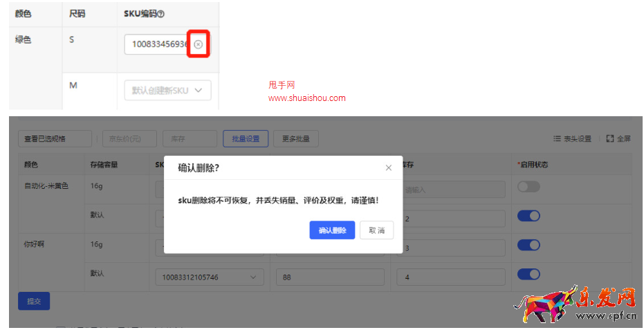Toggle the 启用状态 switch for 自动化-米黄色 默认
This screenshot has width=644, height=330.
point(528,216)
